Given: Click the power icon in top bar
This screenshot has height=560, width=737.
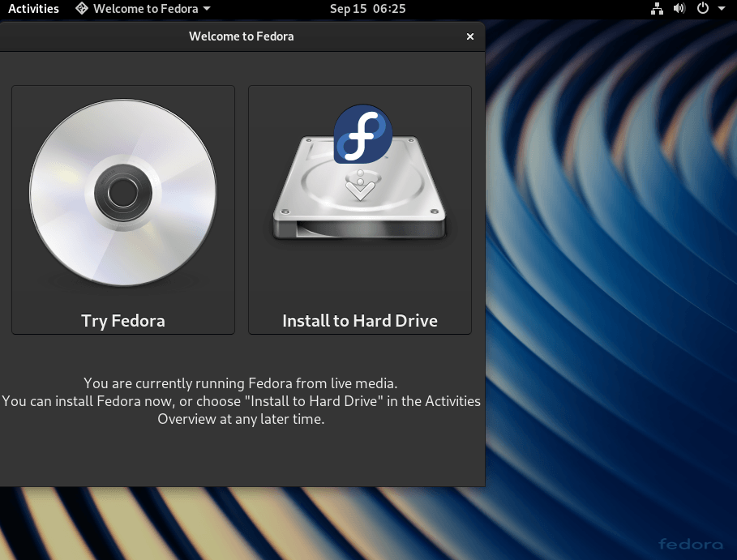Looking at the screenshot, I should [703, 8].
